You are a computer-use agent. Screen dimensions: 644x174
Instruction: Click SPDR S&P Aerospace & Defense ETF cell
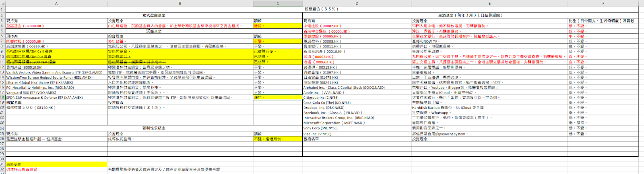(56, 97)
